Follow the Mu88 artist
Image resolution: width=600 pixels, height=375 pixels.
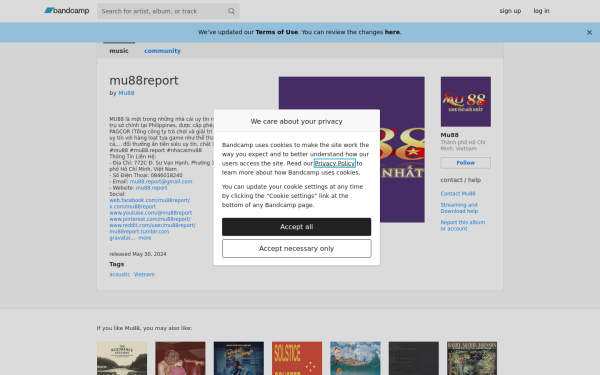(x=466, y=163)
